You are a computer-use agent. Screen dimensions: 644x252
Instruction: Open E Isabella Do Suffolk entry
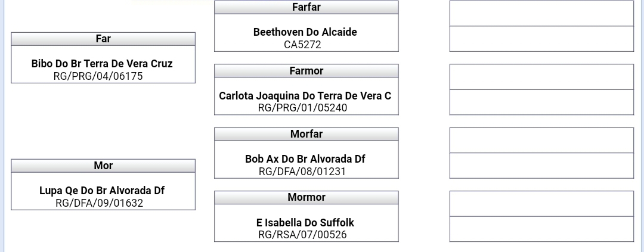(x=305, y=222)
